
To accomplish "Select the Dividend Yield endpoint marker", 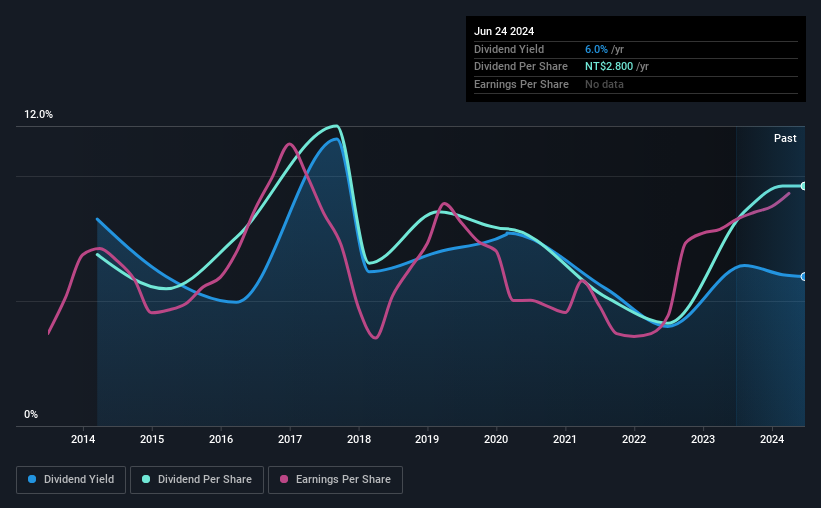I will click(x=804, y=277).
